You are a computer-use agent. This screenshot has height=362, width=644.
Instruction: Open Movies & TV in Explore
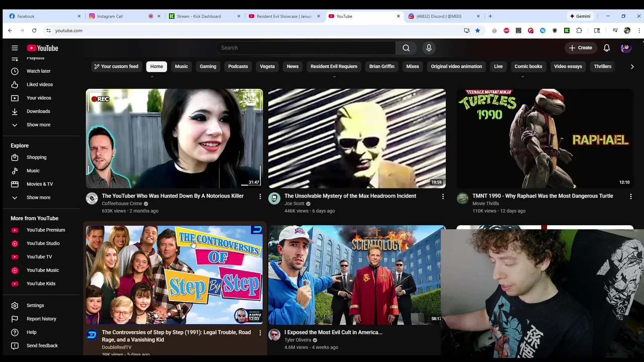(39, 184)
